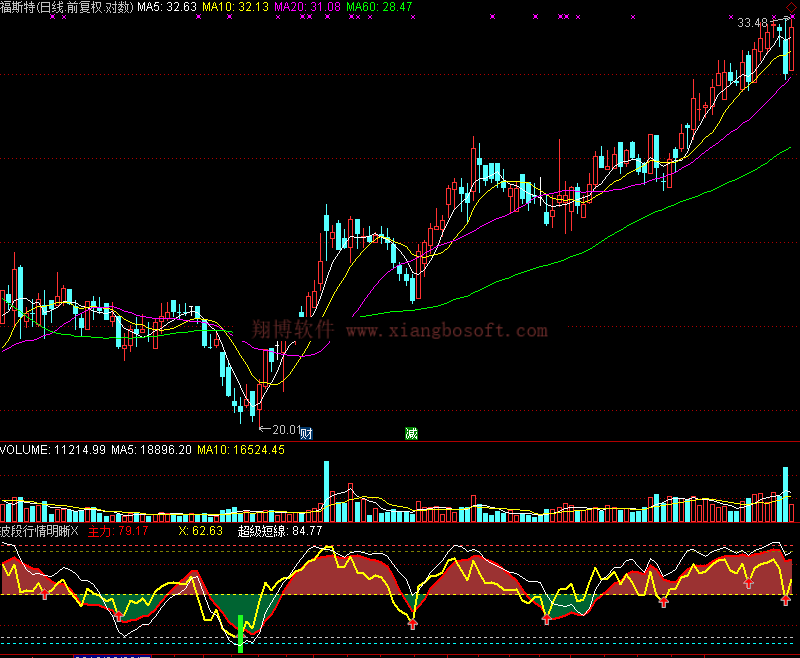Click the 福斯特 chart title text

click(x=17, y=7)
